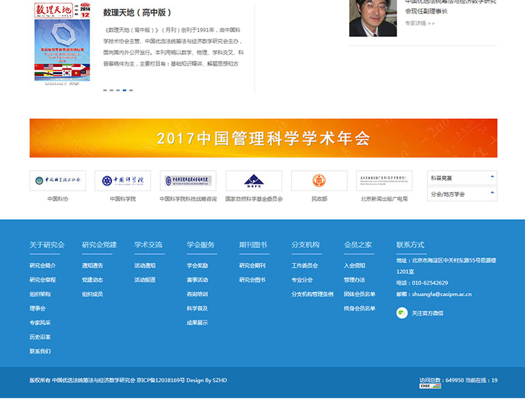Open the 研究会章程 link

[x=42, y=280]
